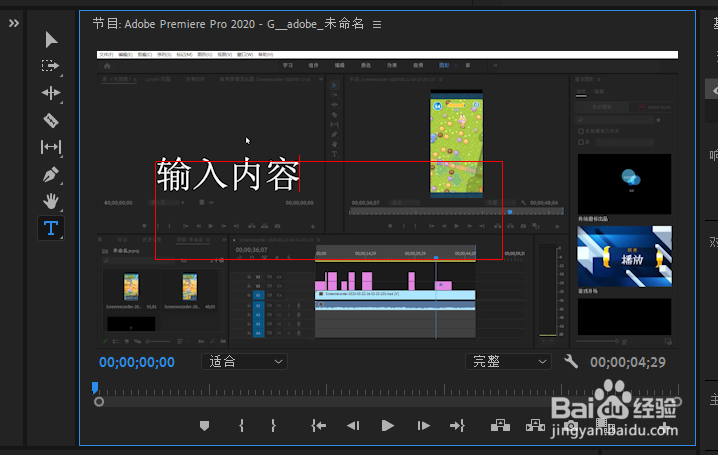Click the 00;00;04;29 duration timecode
Image resolution: width=718 pixels, height=455 pixels.
click(628, 362)
